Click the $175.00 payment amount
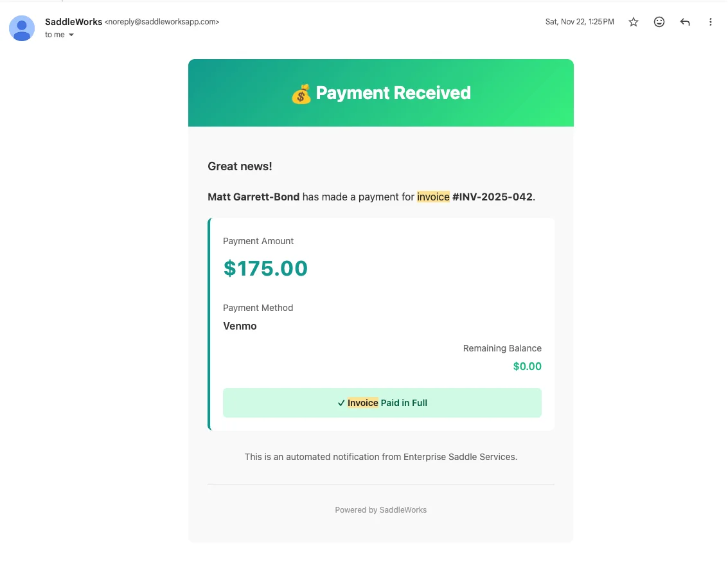The height and width of the screenshot is (566, 728). click(265, 268)
